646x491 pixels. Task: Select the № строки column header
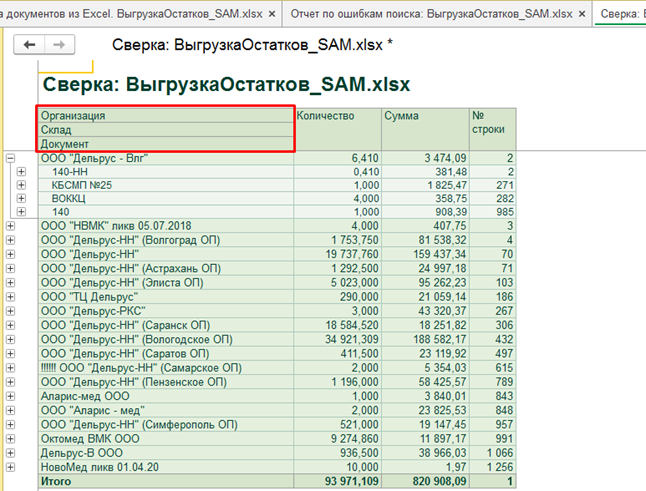pos(493,129)
